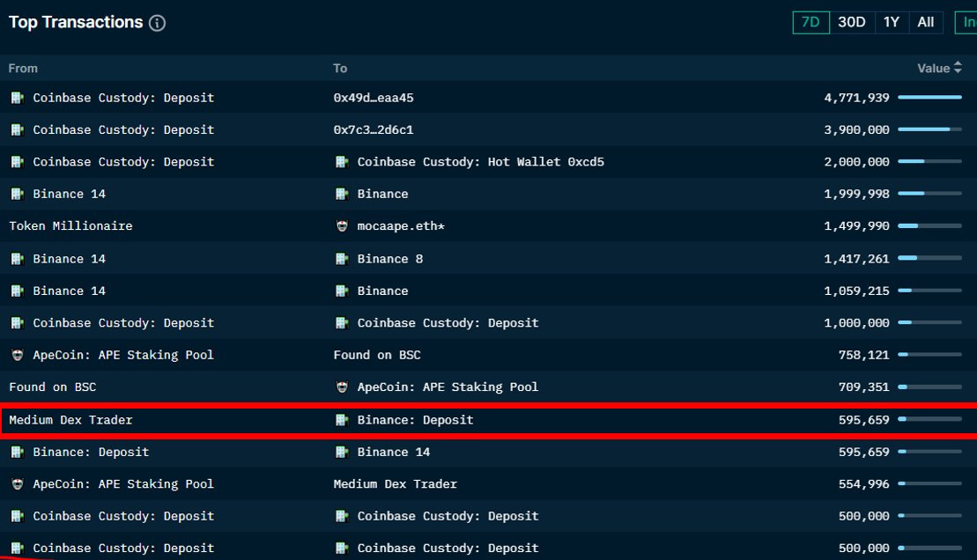Click exchange icon beside sender of 1,999,998 transaction
The image size is (977, 560).
pyautogui.click(x=18, y=194)
